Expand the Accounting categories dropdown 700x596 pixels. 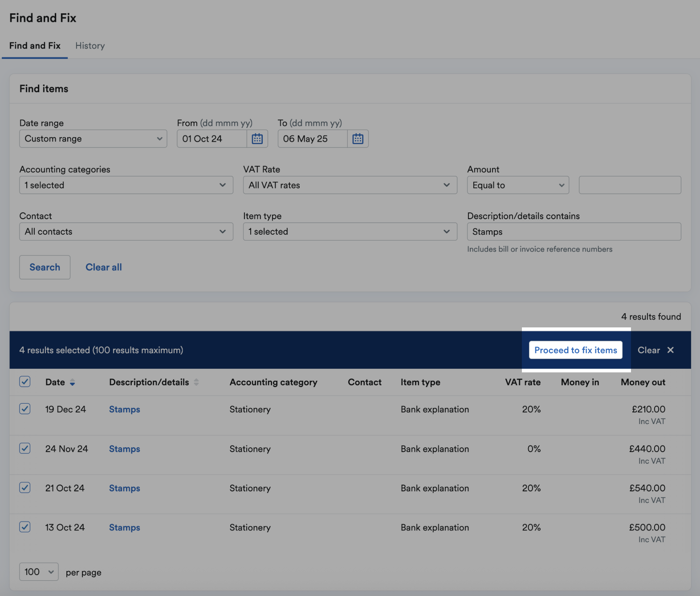click(126, 185)
